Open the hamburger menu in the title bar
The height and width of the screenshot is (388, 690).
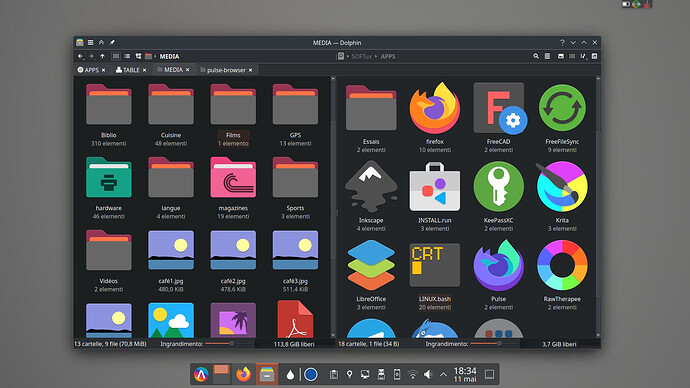90,43
